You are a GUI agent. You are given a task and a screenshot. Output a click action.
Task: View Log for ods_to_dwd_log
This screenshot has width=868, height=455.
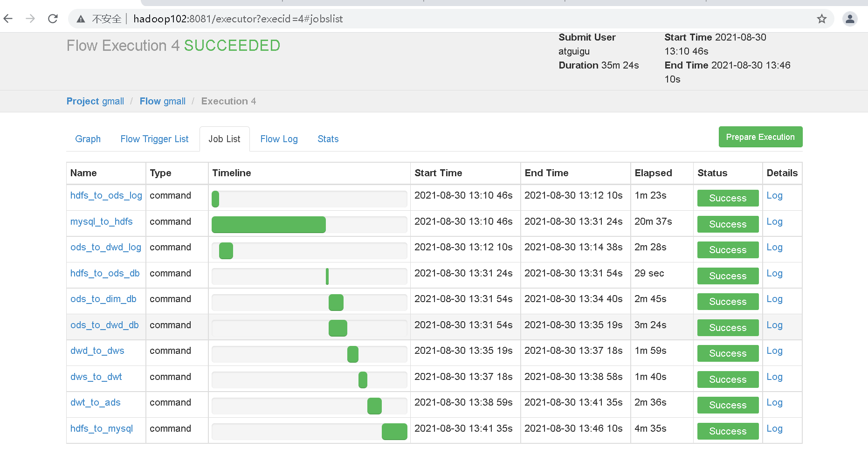(x=774, y=247)
